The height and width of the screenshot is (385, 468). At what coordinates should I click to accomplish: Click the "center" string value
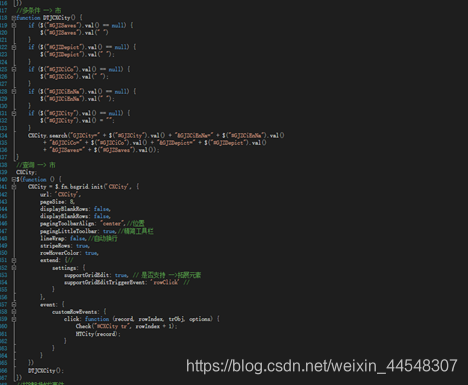[113, 223]
